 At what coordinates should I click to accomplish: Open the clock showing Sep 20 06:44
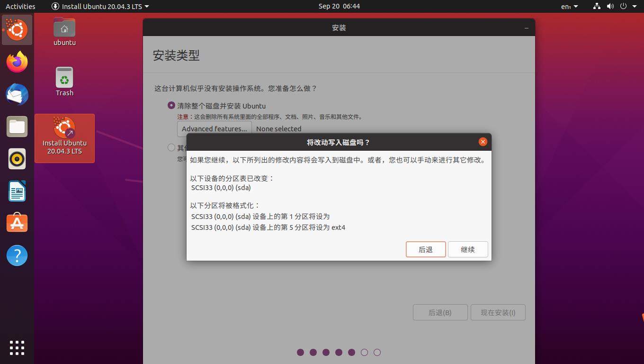(339, 6)
